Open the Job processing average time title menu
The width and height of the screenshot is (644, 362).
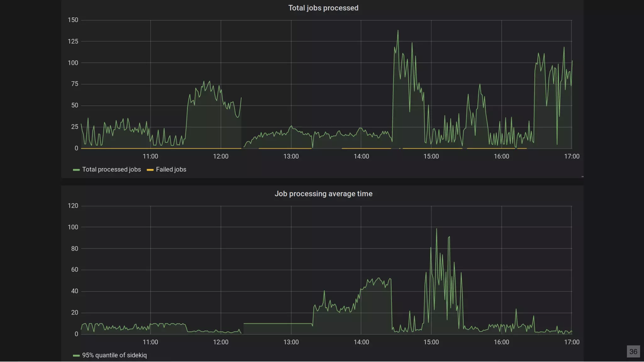[323, 194]
